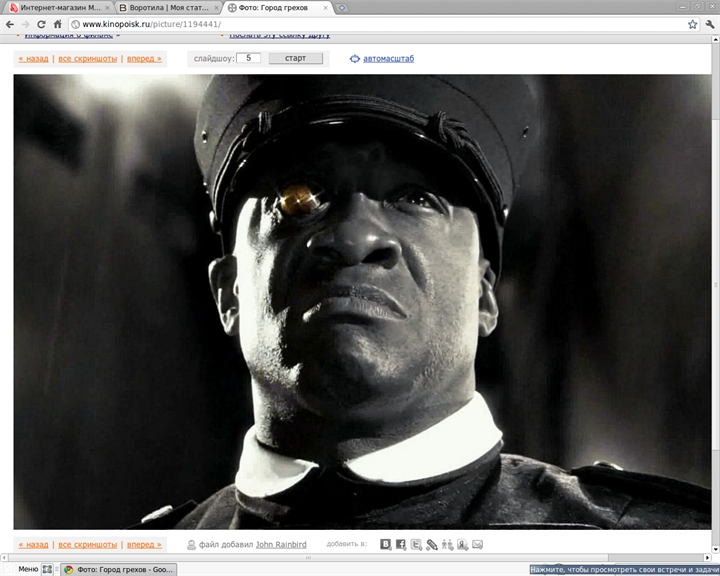This screenshot has height=576, width=720.
Task: Click bottom '« назад' link
Action: (34, 545)
